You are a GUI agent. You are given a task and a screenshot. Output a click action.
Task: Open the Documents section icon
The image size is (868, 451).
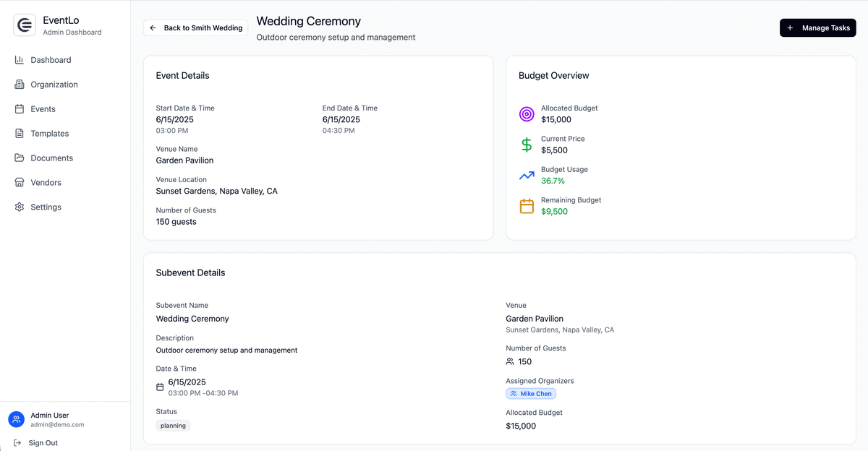click(x=19, y=158)
